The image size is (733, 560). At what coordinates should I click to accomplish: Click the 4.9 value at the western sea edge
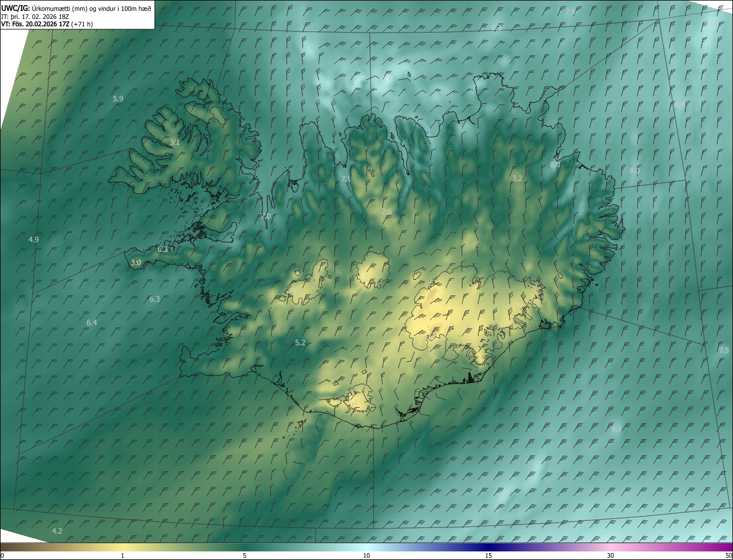tap(34, 239)
